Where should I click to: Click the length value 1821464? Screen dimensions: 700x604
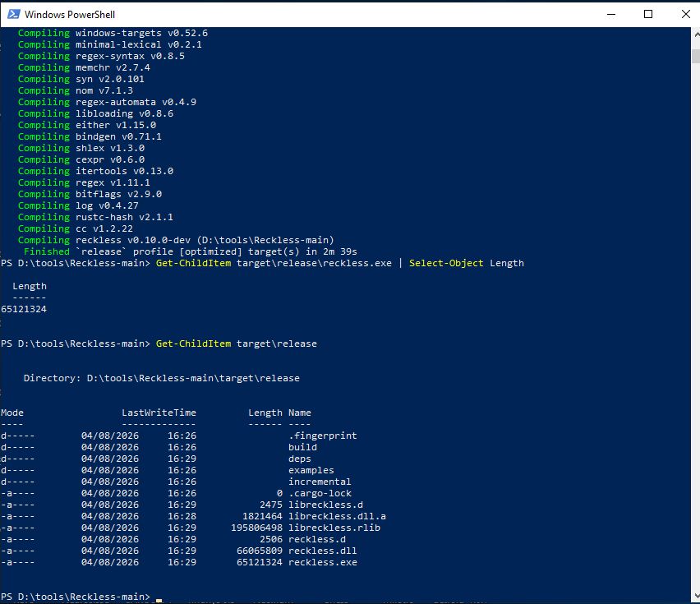(x=263, y=517)
